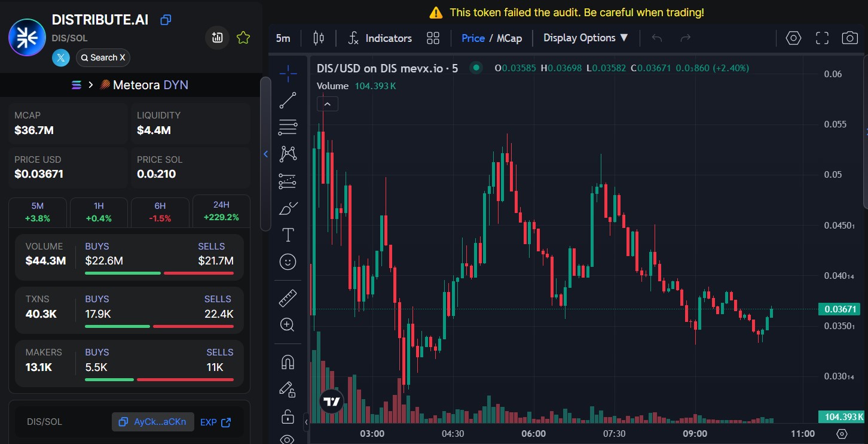
Task: Select the 1H price change tab
Action: point(99,212)
